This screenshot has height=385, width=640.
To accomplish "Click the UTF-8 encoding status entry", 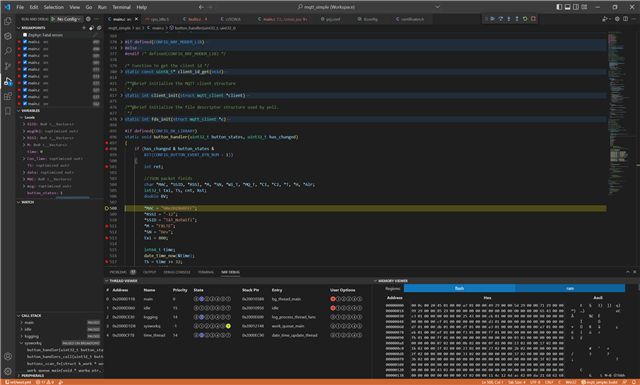I will [x=535, y=382].
